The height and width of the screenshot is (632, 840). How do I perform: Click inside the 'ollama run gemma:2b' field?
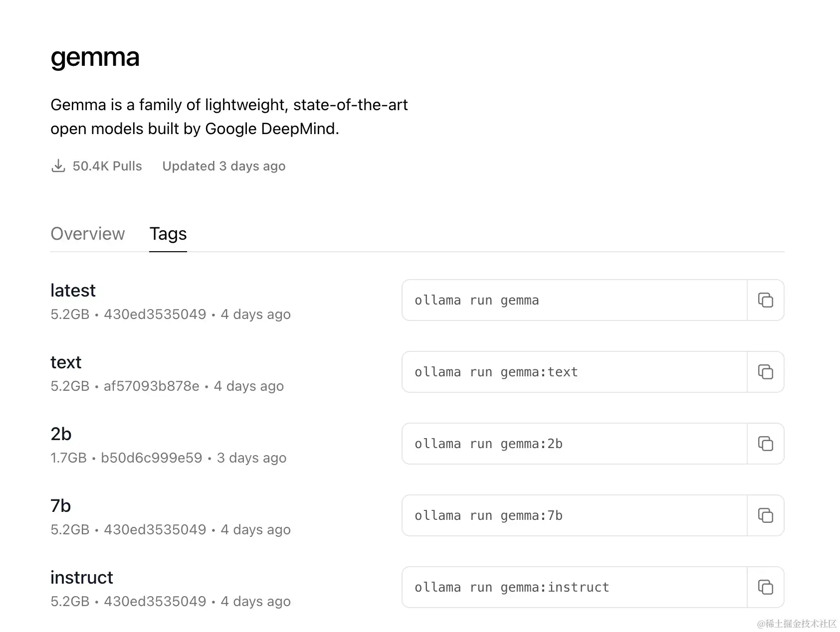(x=575, y=444)
